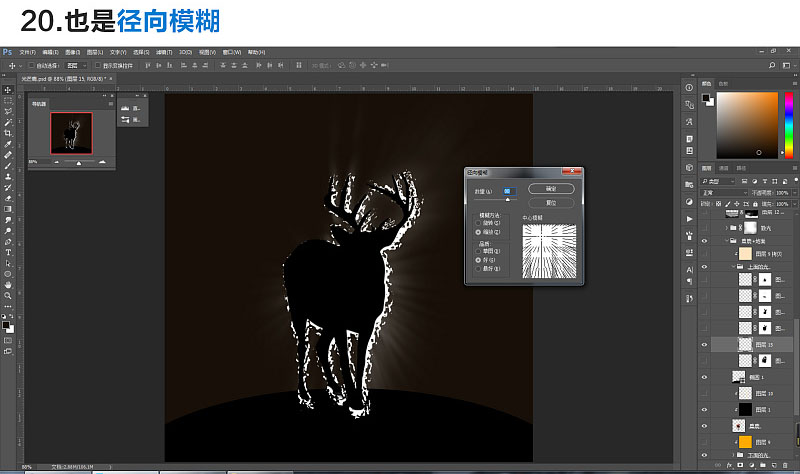Screen dimensions: 800x474
Task: Close the document tab
Action: tap(110, 79)
